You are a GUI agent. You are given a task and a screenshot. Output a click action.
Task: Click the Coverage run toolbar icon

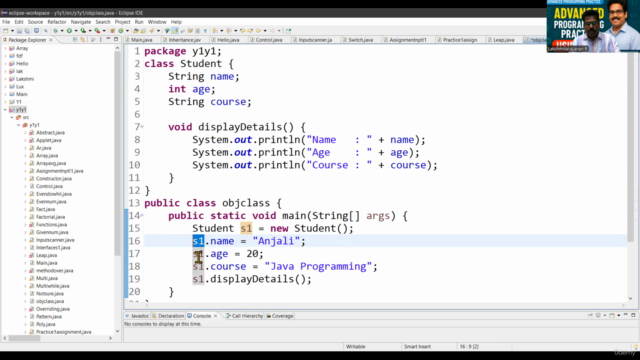point(83,31)
